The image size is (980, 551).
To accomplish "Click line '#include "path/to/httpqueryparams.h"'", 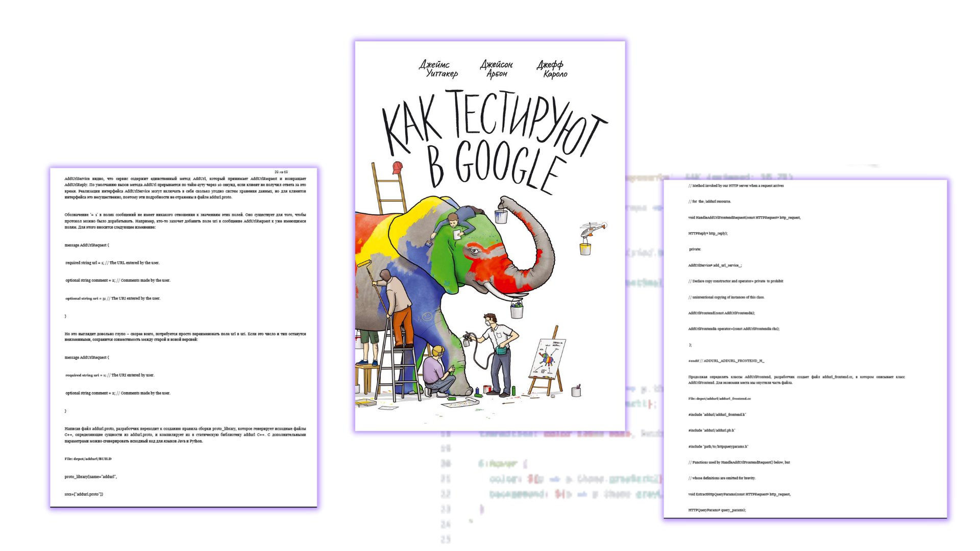I will (718, 446).
